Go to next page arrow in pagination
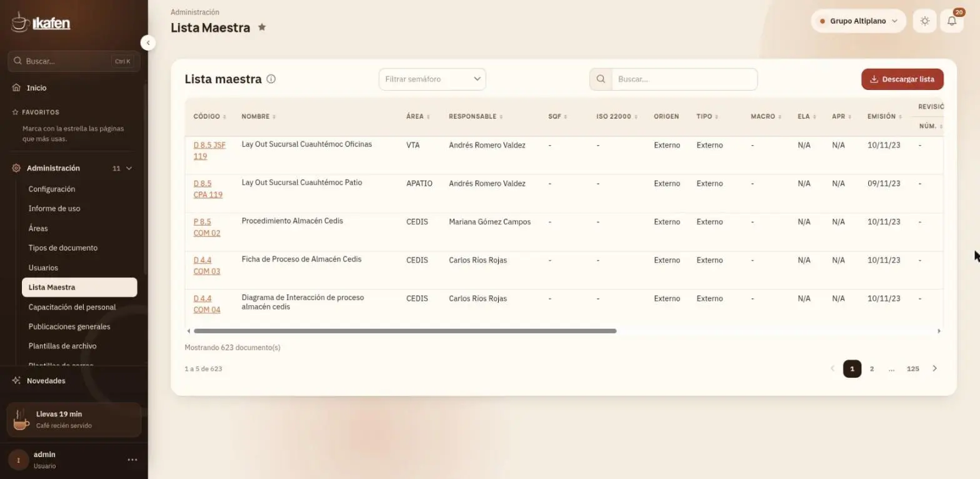 coord(934,368)
